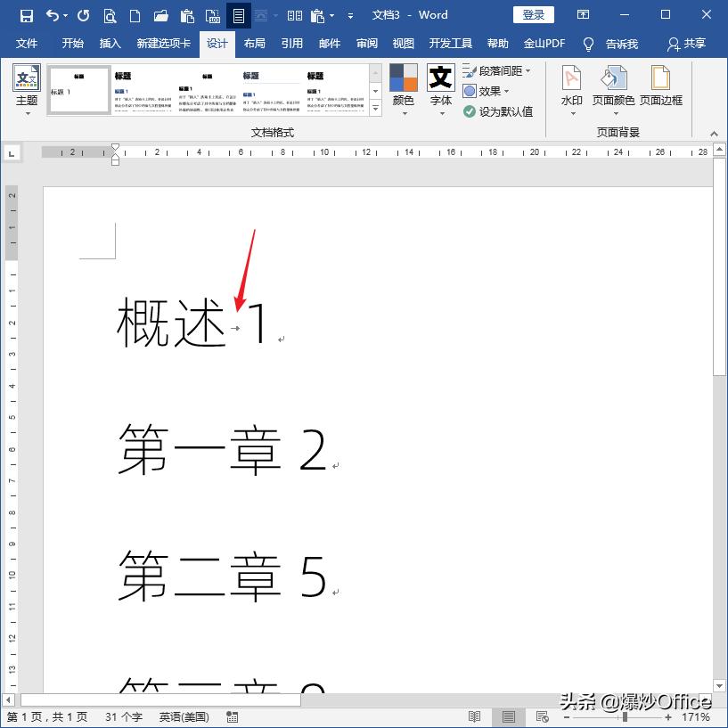The image size is (728, 728).
Task: Click the 登录 (Sign in) button
Action: [534, 14]
